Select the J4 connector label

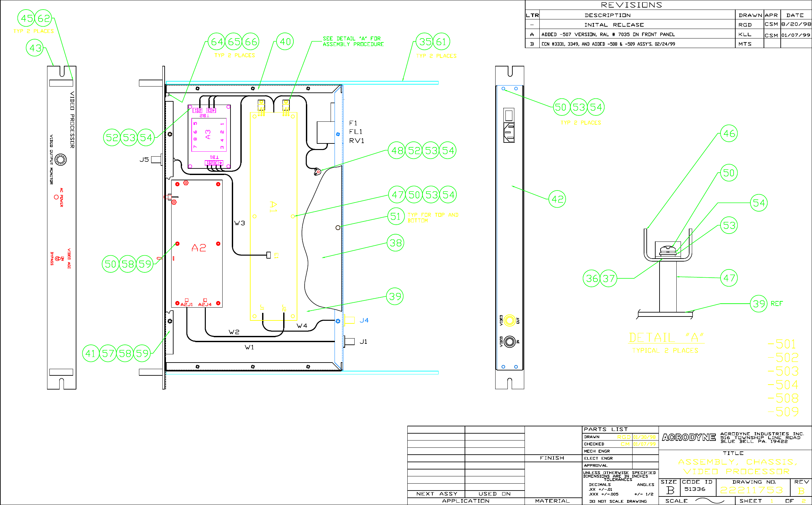(364, 320)
